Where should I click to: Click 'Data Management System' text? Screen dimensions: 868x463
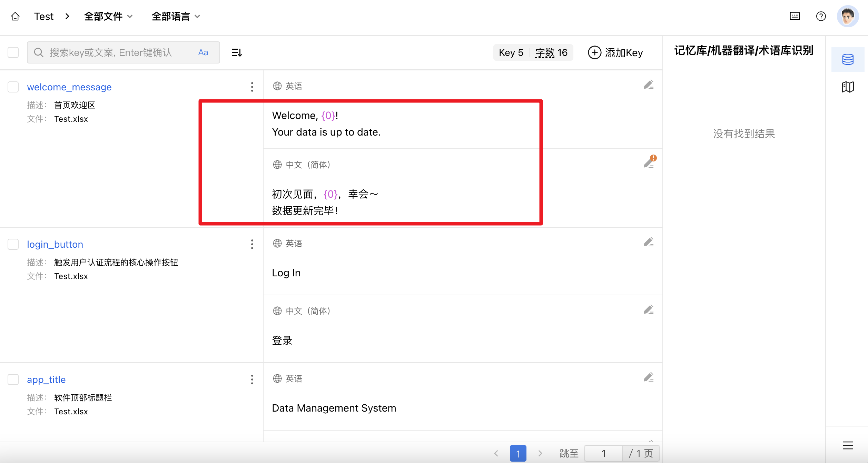(x=334, y=408)
